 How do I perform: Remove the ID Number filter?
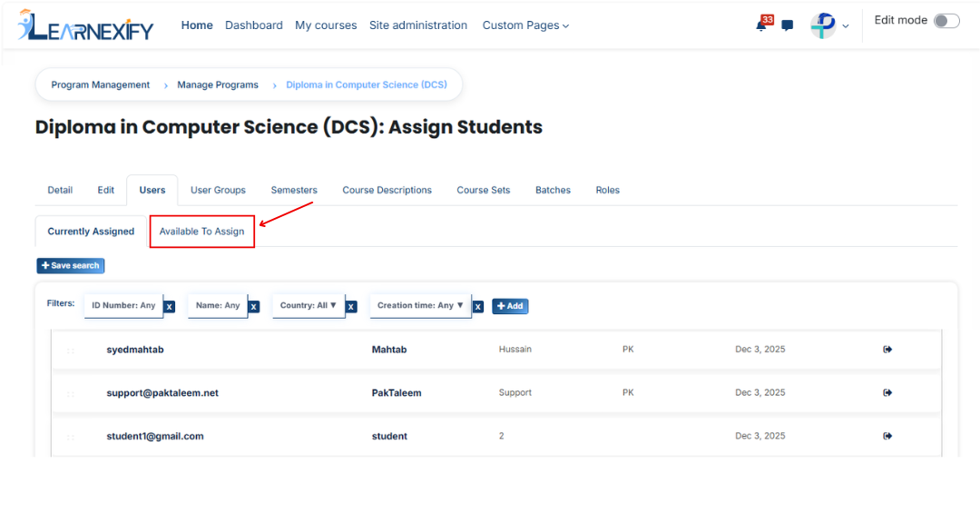point(170,306)
